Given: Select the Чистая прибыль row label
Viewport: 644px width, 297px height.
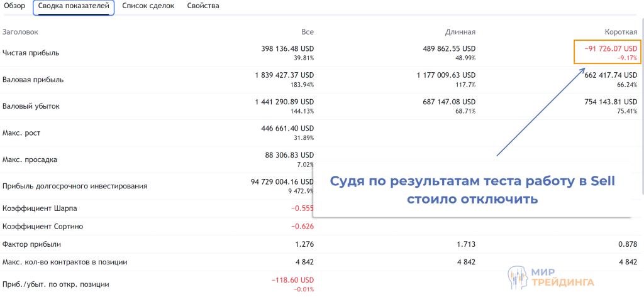Looking at the screenshot, I should pos(31,53).
